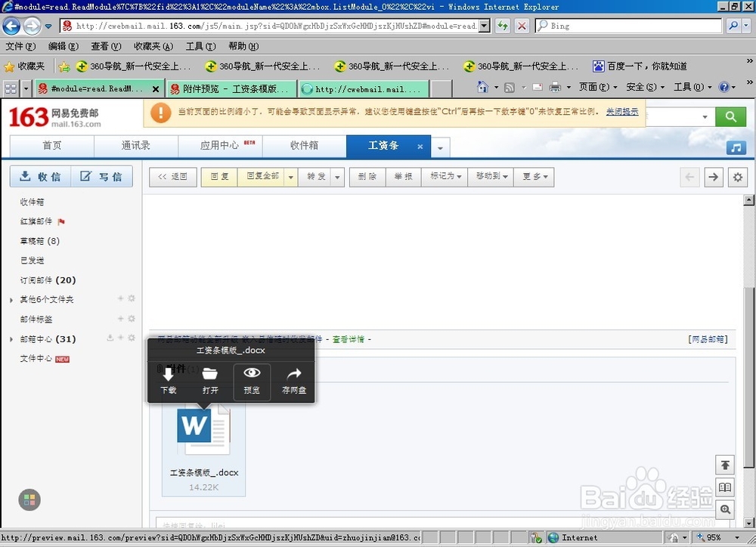This screenshot has width=756, height=547.
Task: Click the 举报 report button
Action: coord(403,176)
